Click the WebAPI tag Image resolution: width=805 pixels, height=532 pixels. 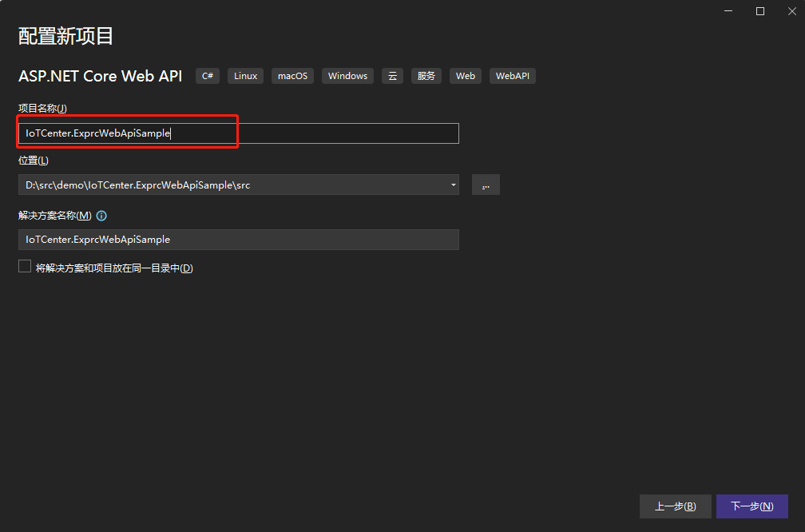[513, 76]
